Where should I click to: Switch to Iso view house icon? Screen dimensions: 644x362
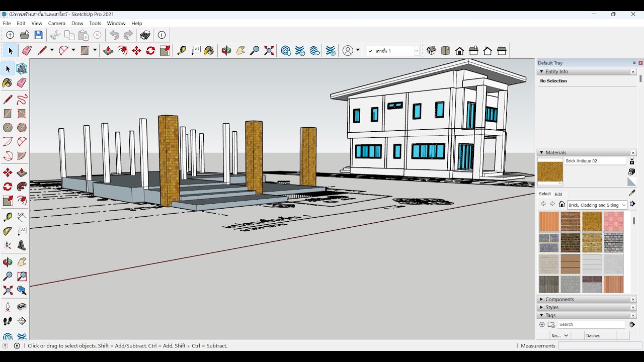click(431, 51)
